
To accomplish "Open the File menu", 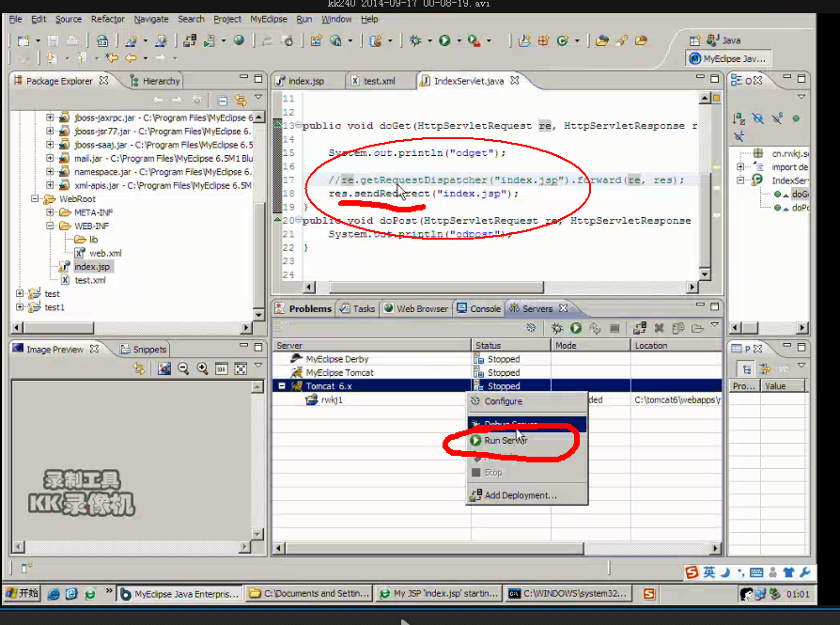I will (x=16, y=20).
